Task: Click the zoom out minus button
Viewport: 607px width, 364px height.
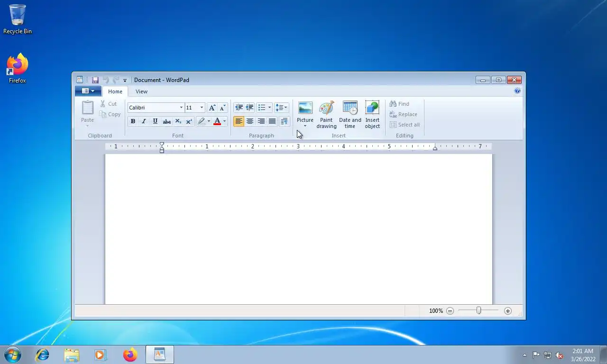Action: coord(450,311)
